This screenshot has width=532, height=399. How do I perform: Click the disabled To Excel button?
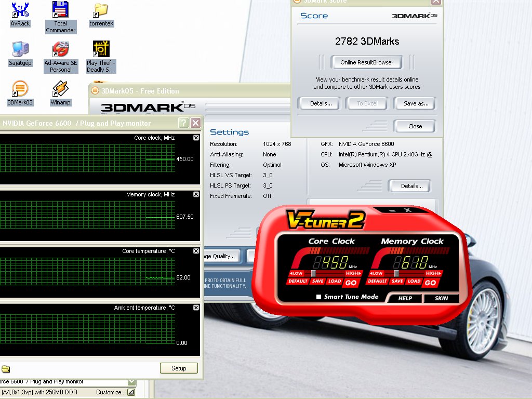pyautogui.click(x=367, y=103)
